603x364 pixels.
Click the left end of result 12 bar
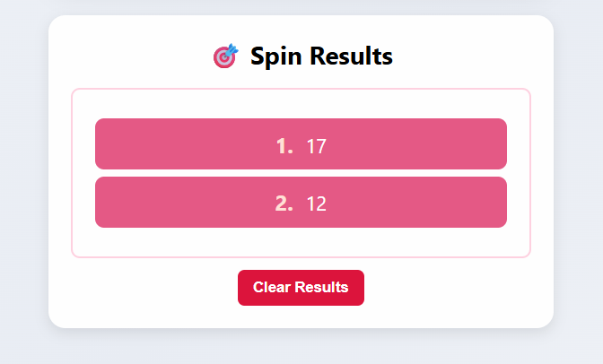point(108,202)
